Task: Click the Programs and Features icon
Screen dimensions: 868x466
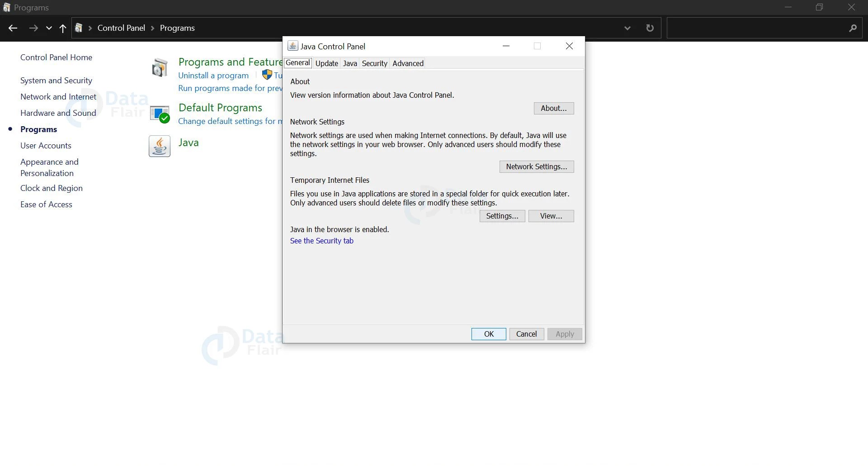Action: click(160, 67)
